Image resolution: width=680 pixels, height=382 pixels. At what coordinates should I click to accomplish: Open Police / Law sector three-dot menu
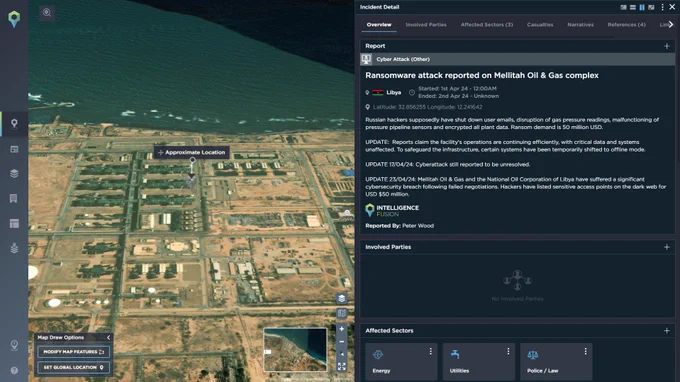pyautogui.click(x=585, y=351)
